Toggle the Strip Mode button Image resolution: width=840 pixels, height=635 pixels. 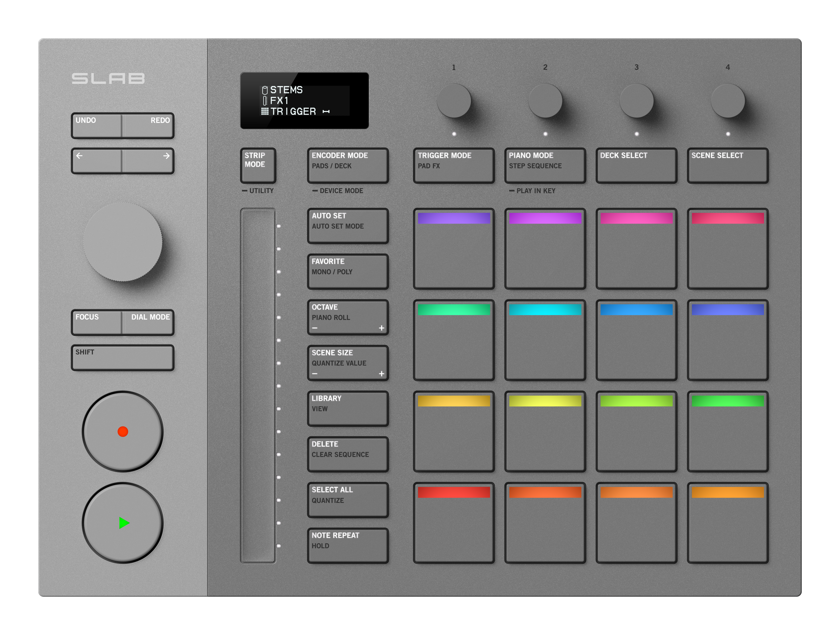pyautogui.click(x=258, y=165)
